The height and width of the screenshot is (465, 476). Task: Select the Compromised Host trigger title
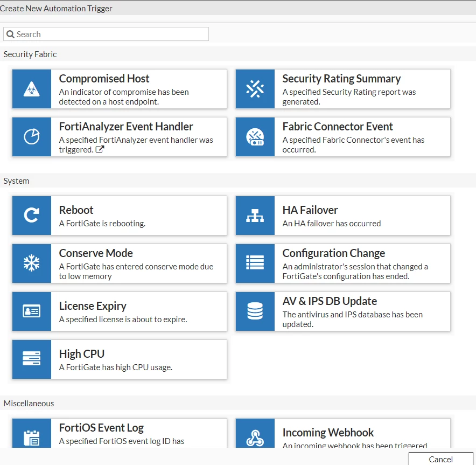pyautogui.click(x=104, y=79)
